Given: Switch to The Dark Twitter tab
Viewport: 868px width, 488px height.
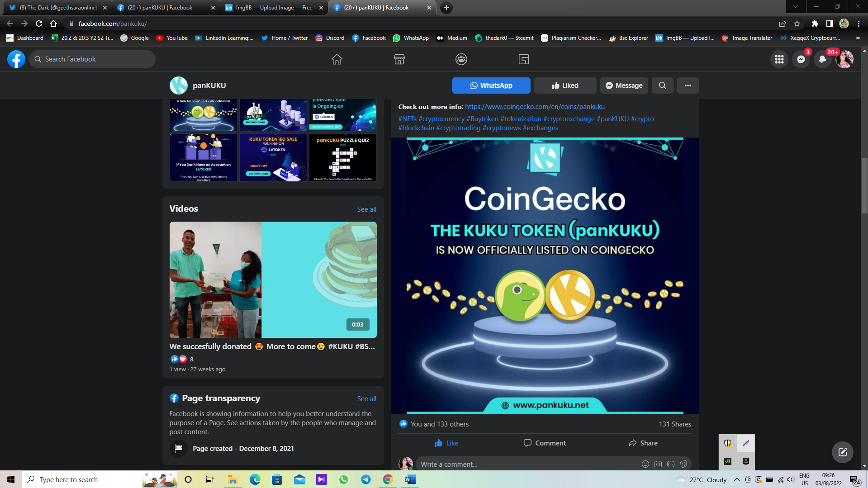Looking at the screenshot, I should tap(58, 8).
